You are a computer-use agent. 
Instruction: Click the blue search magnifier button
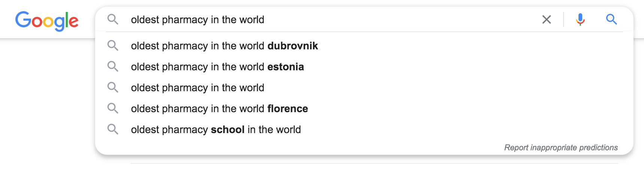pyautogui.click(x=611, y=19)
